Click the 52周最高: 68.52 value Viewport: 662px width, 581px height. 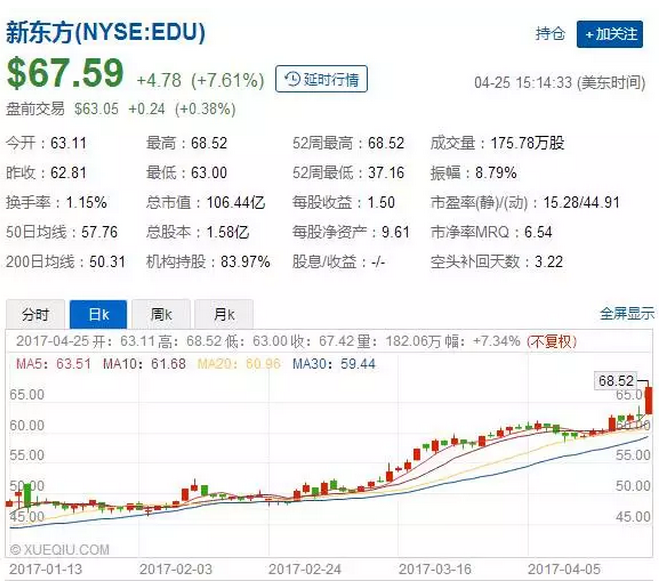coord(386,143)
